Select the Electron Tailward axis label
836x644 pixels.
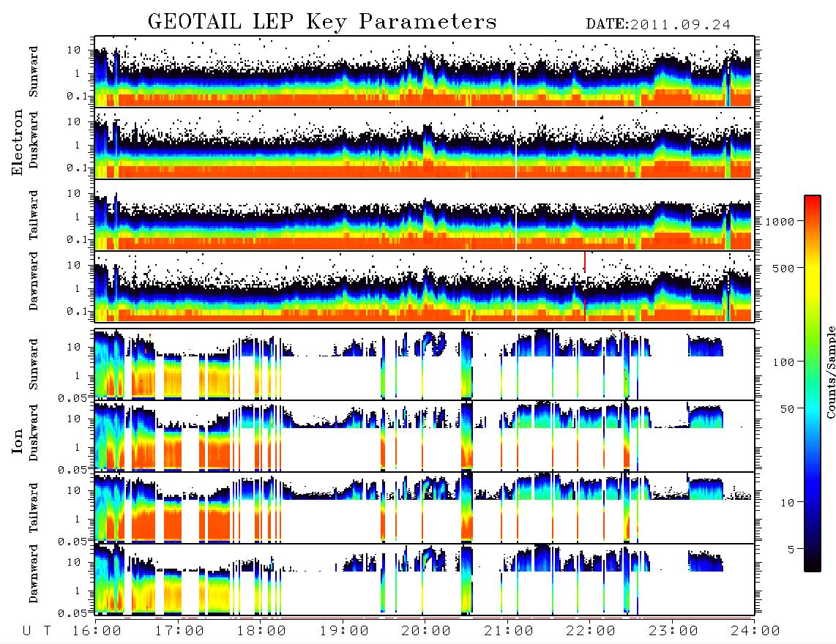tap(34, 215)
